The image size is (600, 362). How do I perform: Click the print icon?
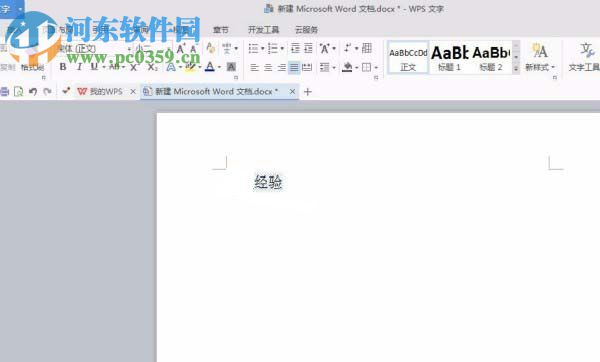(x=4, y=91)
